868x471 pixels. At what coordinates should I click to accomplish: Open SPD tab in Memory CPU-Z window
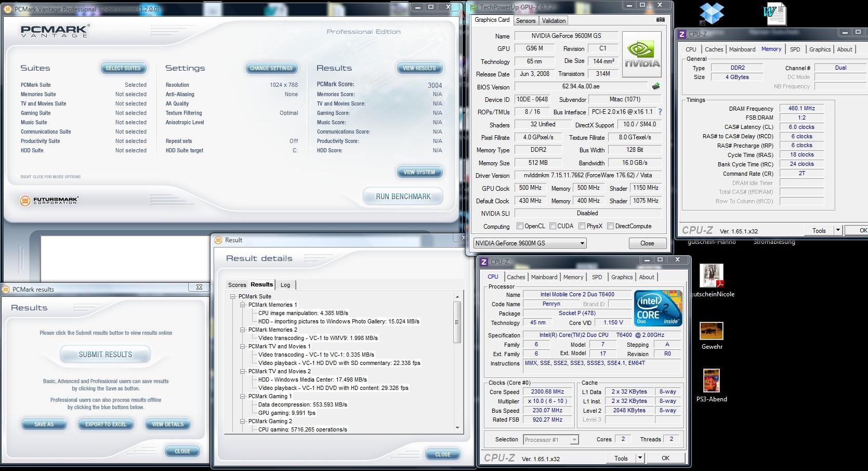tap(795, 49)
